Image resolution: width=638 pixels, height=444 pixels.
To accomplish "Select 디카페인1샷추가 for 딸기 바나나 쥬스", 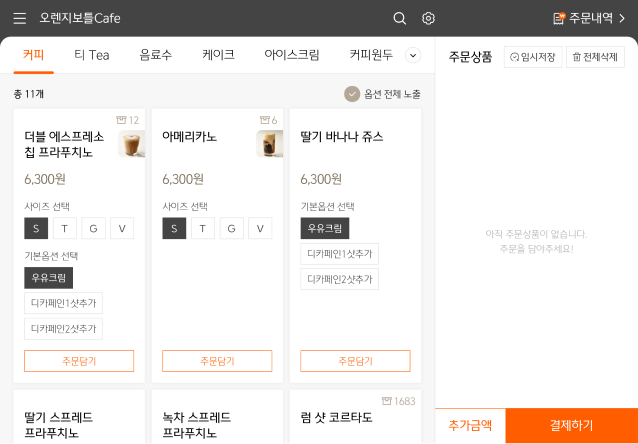I will point(339,254).
